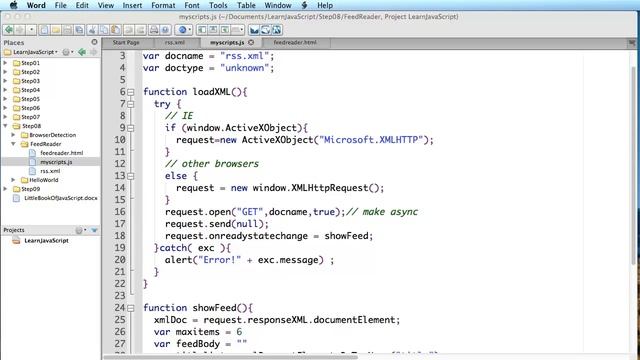Open the Help menu
This screenshot has height=360, width=640.
click(x=325, y=5)
